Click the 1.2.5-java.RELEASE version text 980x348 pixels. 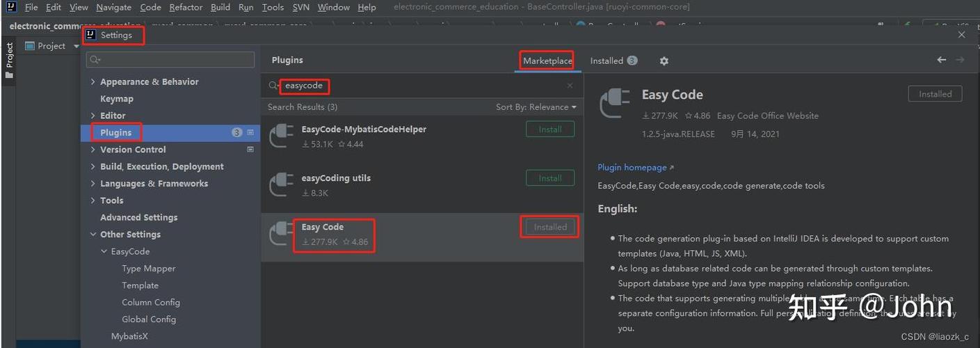[678, 134]
